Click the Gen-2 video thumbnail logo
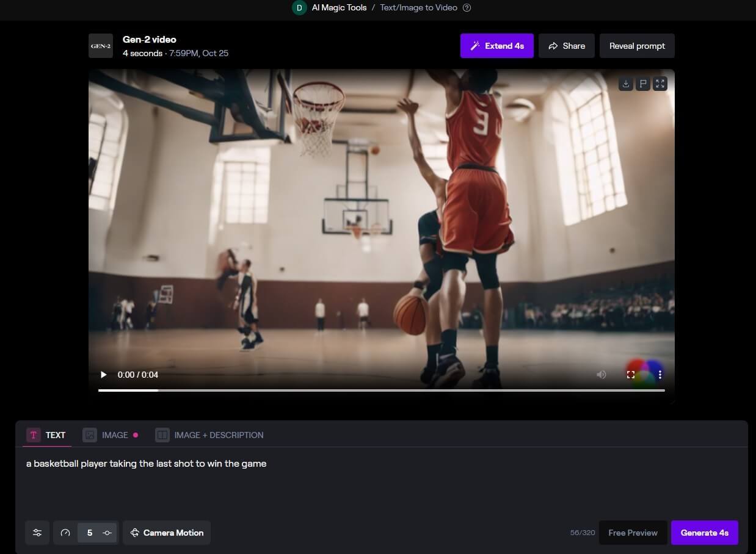Image resolution: width=756 pixels, height=554 pixels. (100, 45)
